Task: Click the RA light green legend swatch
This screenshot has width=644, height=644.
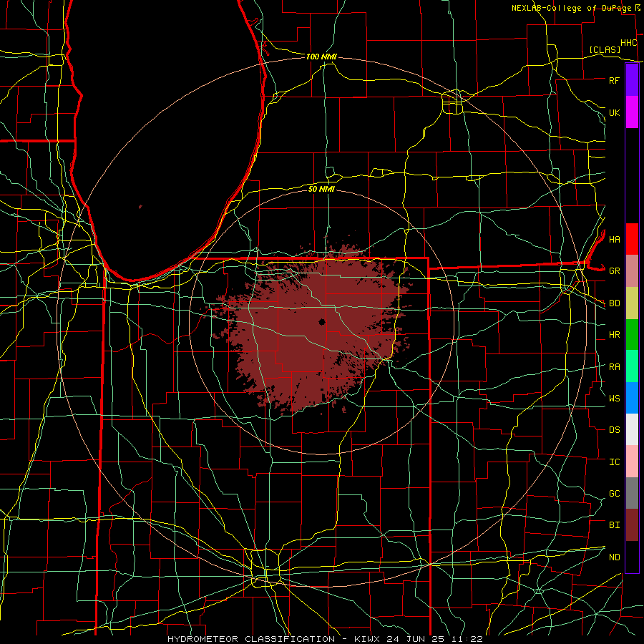Action: click(632, 366)
